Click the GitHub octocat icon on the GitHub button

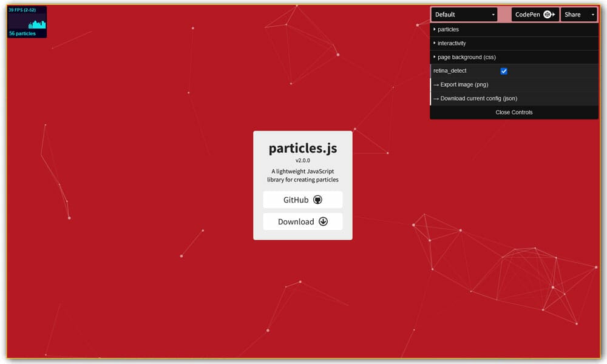pos(319,200)
